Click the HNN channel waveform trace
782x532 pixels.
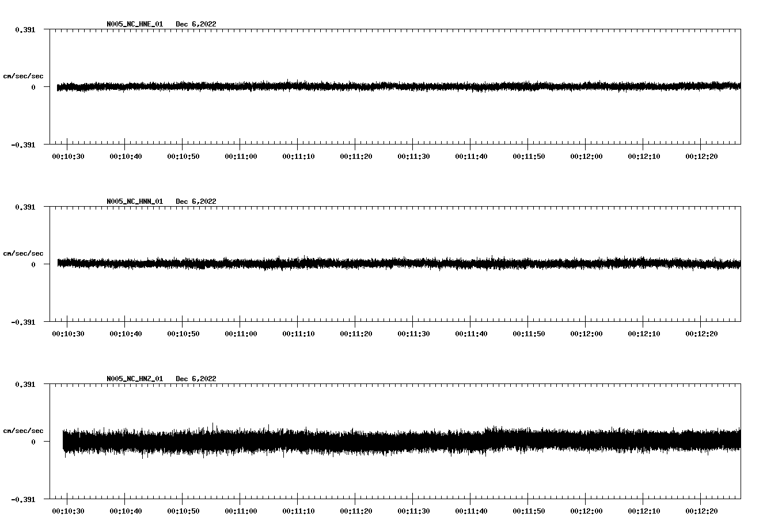[x=398, y=263]
